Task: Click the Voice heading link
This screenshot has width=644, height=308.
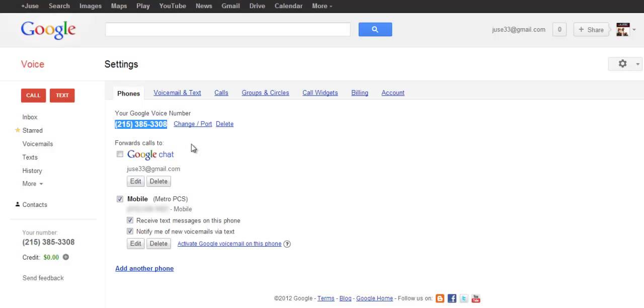Action: [x=33, y=64]
